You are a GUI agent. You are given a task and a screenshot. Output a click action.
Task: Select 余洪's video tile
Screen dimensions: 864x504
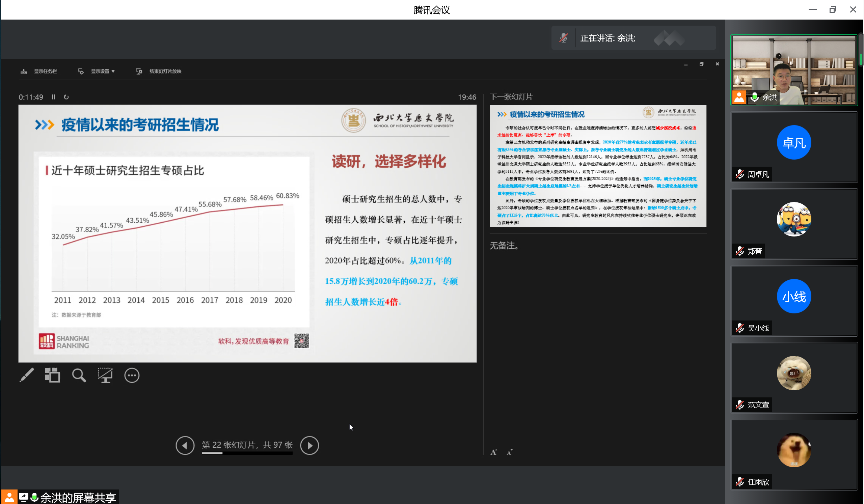pyautogui.click(x=794, y=70)
